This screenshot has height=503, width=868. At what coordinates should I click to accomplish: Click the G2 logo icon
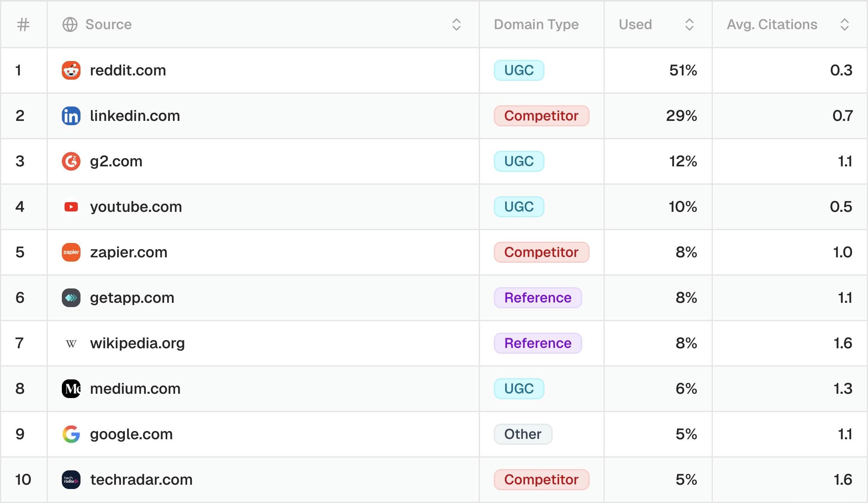click(71, 161)
